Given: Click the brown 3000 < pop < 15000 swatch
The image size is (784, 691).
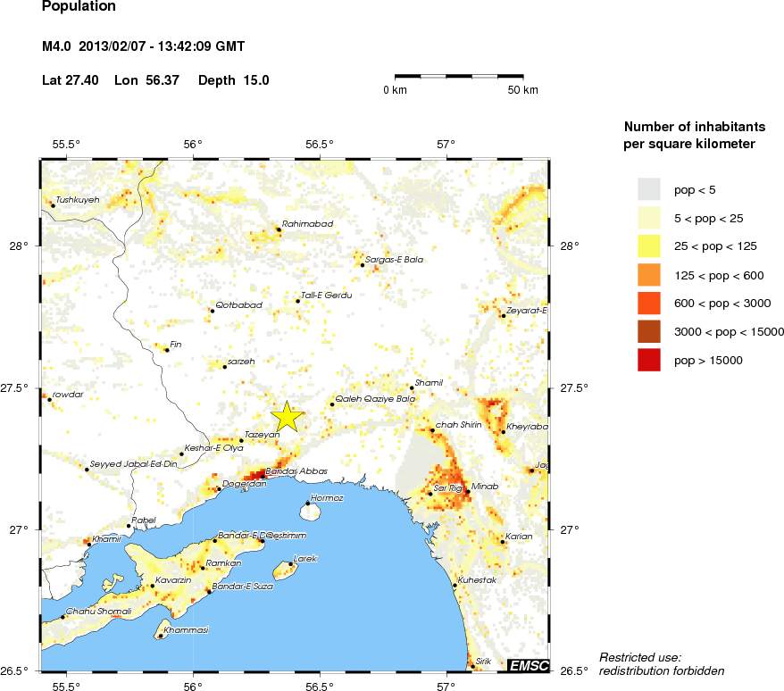Looking at the screenshot, I should point(648,331).
